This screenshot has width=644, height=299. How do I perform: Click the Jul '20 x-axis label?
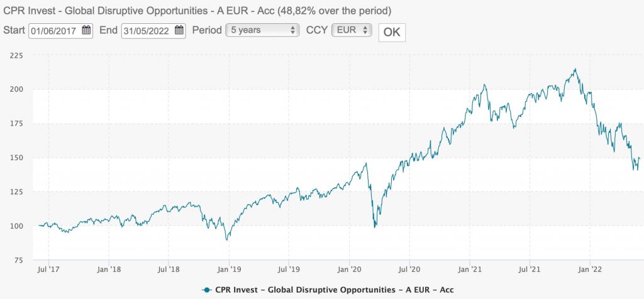coord(409,271)
